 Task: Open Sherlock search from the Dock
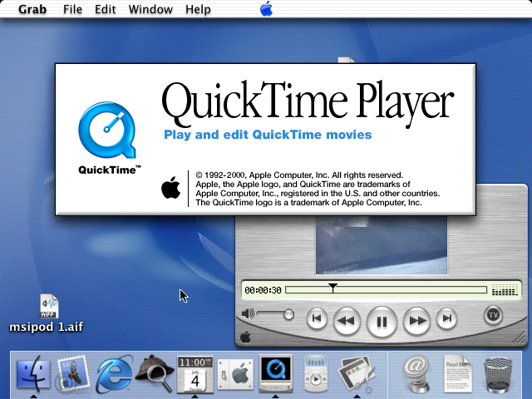(x=155, y=373)
